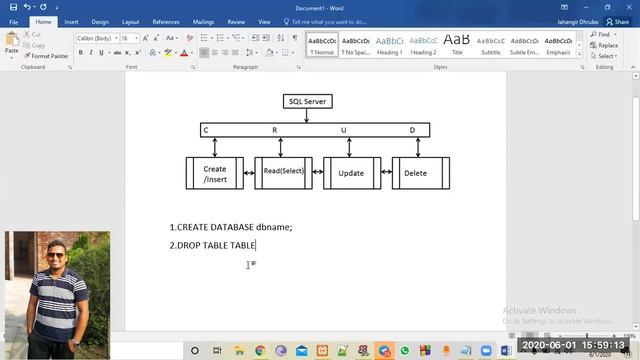Image resolution: width=640 pixels, height=360 pixels.
Task: Toggle Italic formatting
Action: click(x=91, y=53)
